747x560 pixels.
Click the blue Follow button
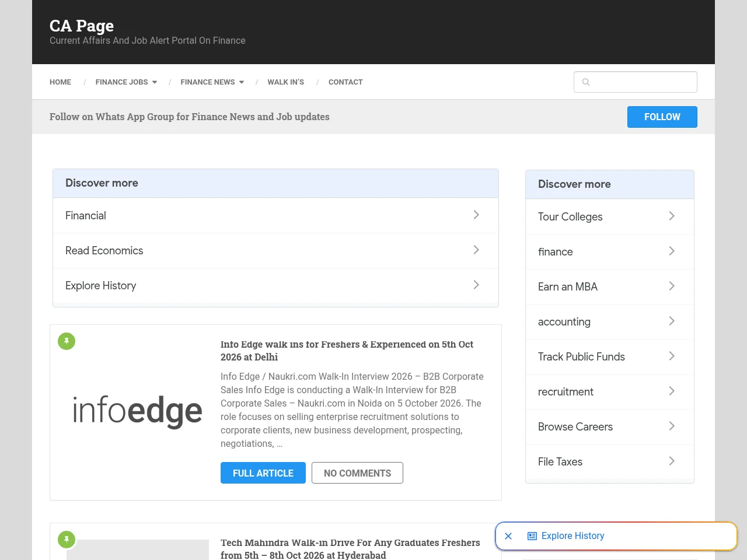tap(662, 117)
